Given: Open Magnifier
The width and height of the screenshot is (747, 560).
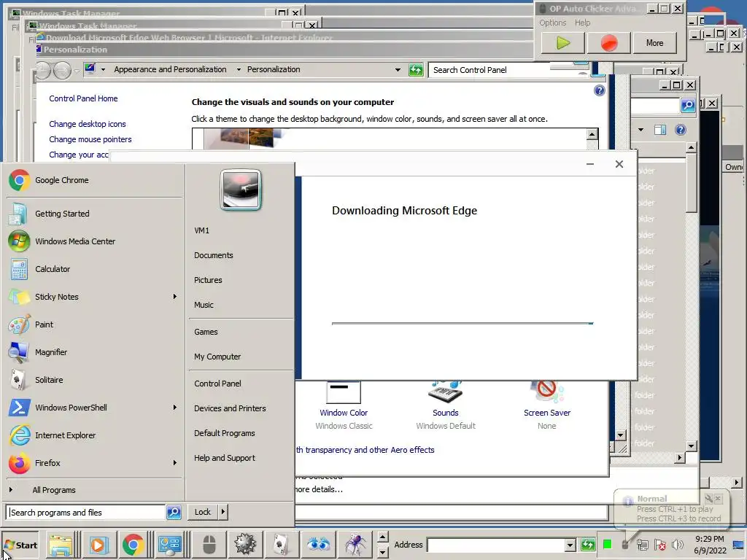Looking at the screenshot, I should click(x=94, y=352).
